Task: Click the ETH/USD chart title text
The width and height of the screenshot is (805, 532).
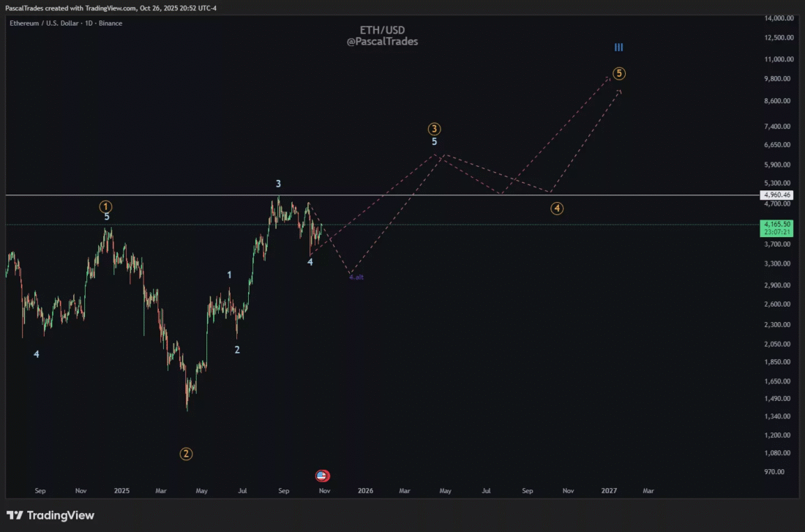Action: (x=382, y=30)
